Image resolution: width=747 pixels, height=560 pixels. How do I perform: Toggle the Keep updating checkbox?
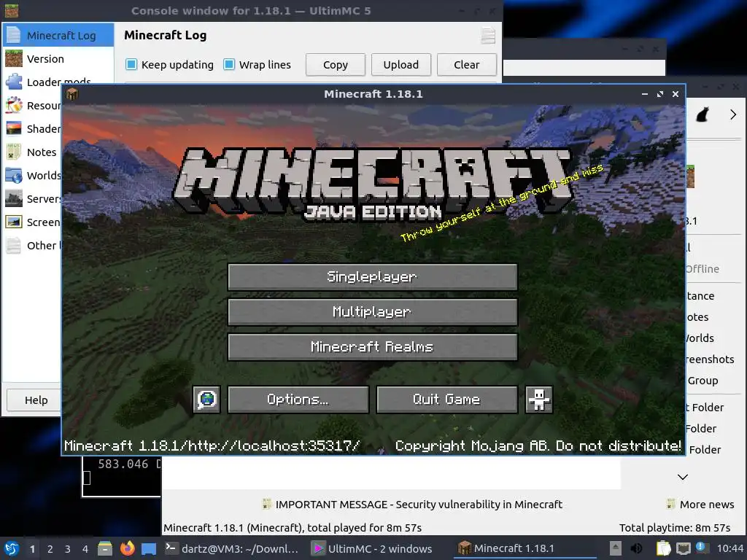point(131,64)
